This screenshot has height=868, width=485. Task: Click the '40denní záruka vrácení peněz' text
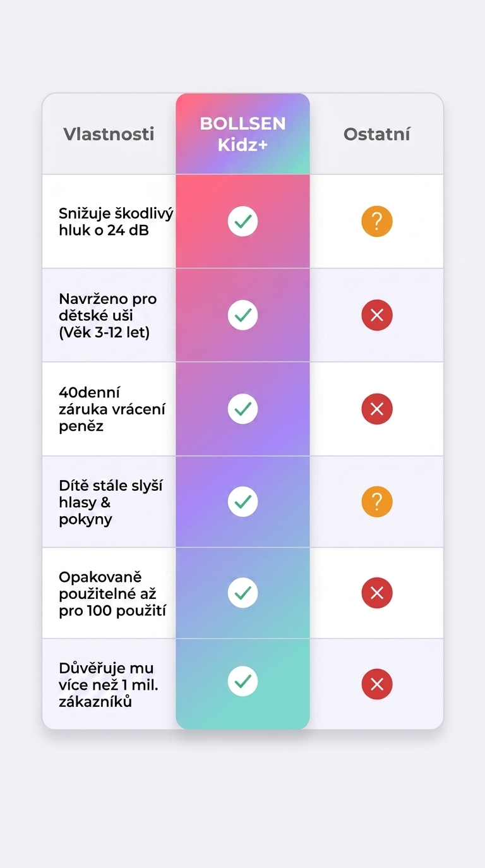click(x=112, y=409)
